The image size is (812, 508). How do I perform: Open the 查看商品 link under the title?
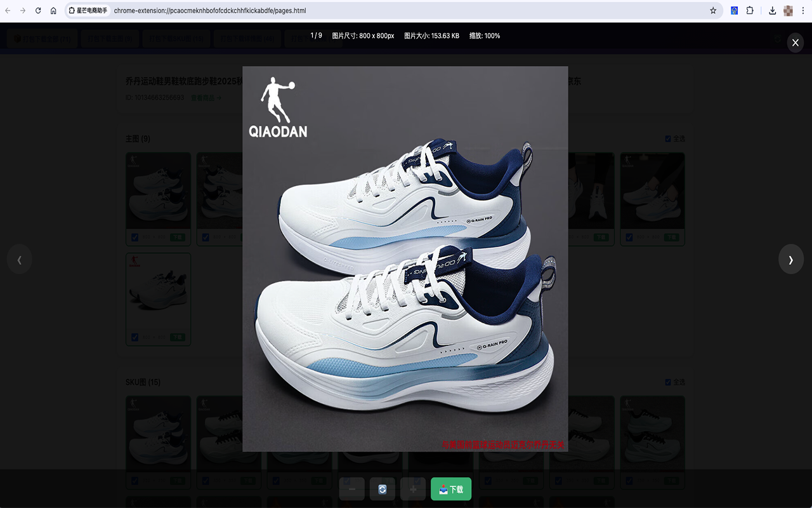[206, 98]
